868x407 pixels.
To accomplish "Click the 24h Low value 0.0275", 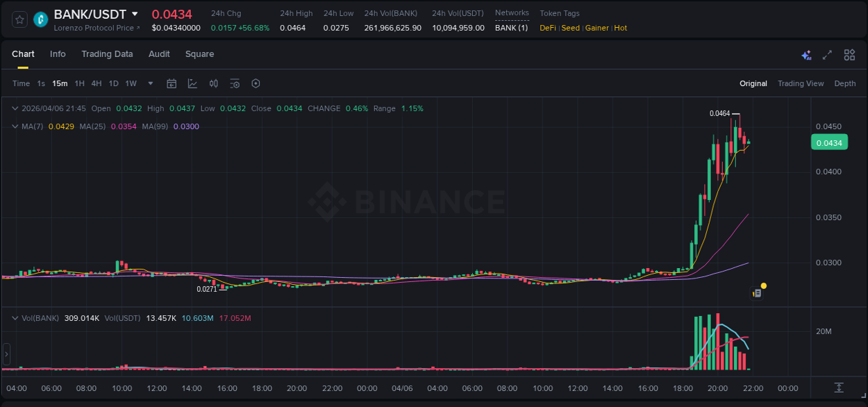I will pyautogui.click(x=335, y=28).
